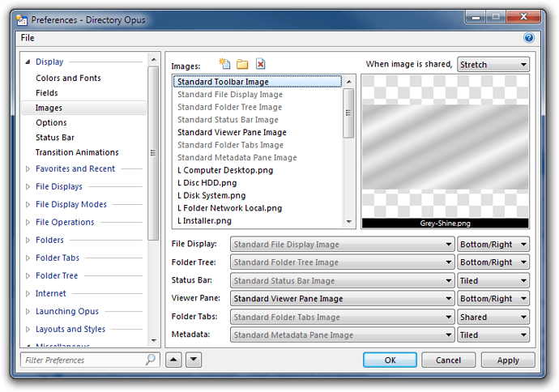Image resolution: width=559 pixels, height=392 pixels.
Task: Open Status Bar Tiled position dropdown
Action: pyautogui.click(x=493, y=281)
